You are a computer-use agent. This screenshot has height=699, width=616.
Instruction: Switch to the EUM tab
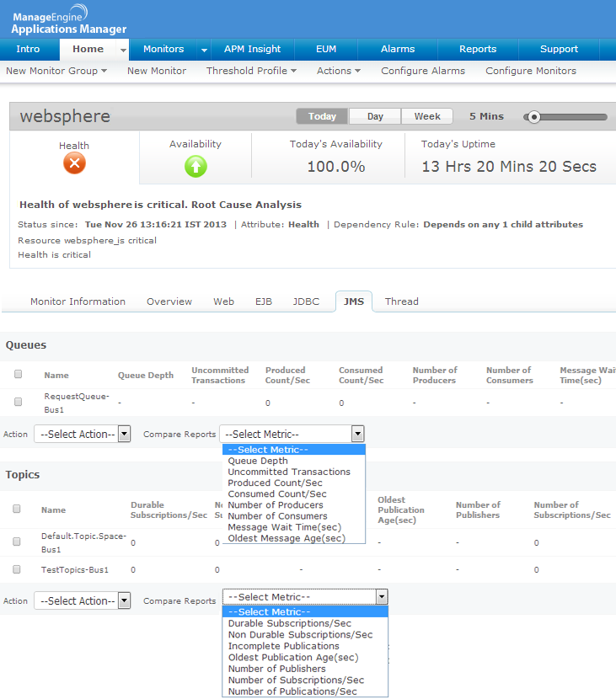pyautogui.click(x=326, y=49)
